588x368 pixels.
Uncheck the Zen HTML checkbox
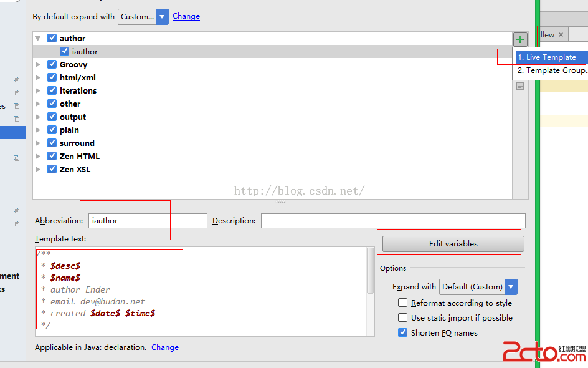click(52, 156)
